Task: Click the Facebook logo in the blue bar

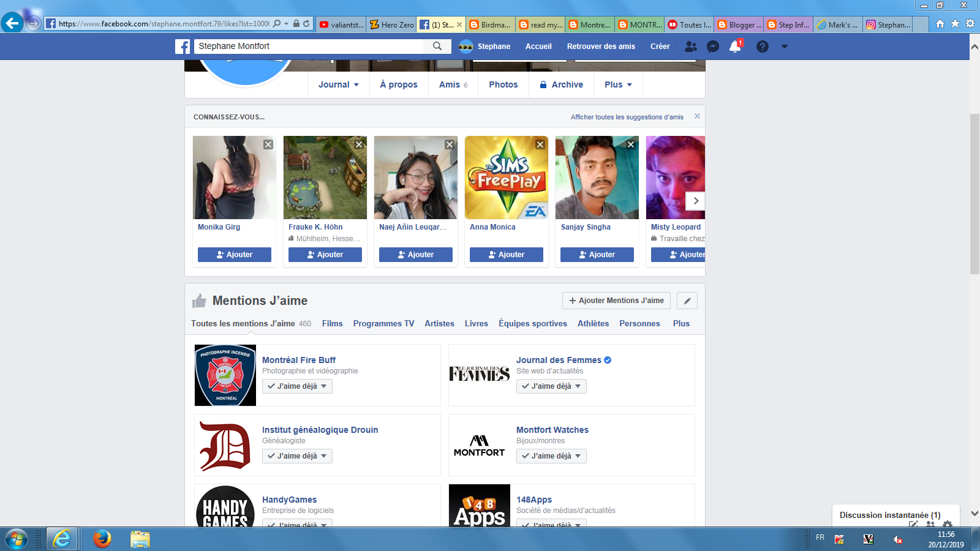Action: pyautogui.click(x=183, y=47)
